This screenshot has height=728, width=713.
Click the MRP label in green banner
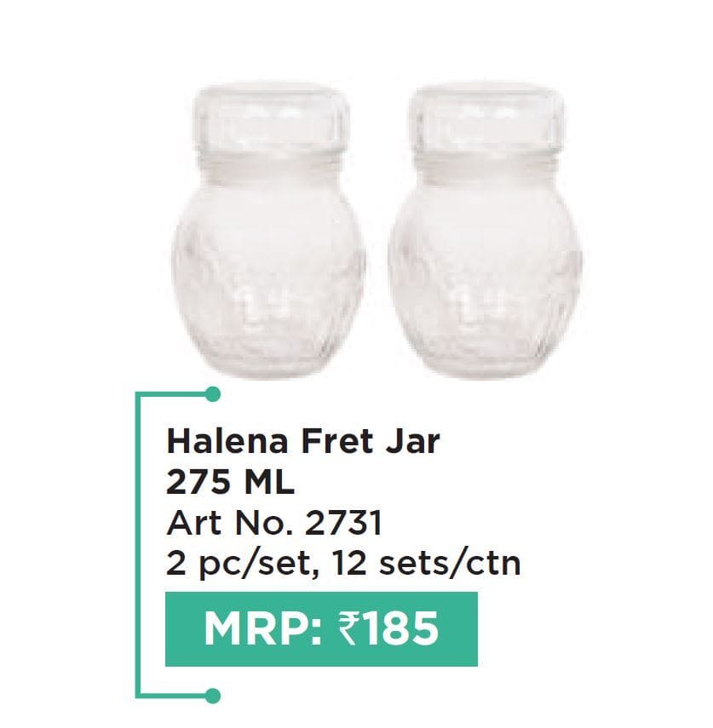[262, 629]
